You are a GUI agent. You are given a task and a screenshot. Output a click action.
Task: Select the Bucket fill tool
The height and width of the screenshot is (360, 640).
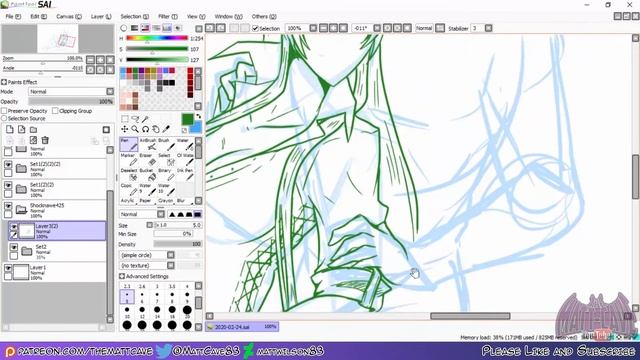tap(148, 175)
